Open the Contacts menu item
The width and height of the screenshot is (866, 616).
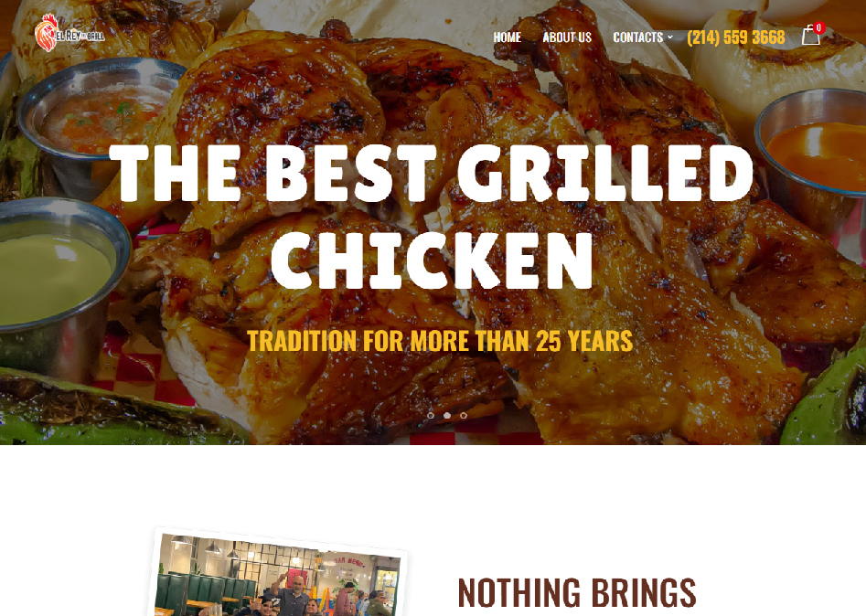(x=638, y=37)
